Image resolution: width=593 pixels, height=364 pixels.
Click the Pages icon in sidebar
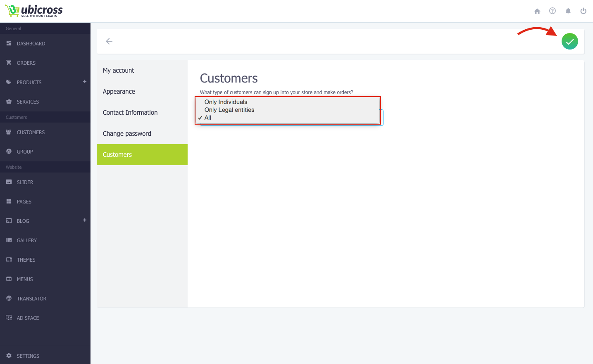(x=9, y=201)
